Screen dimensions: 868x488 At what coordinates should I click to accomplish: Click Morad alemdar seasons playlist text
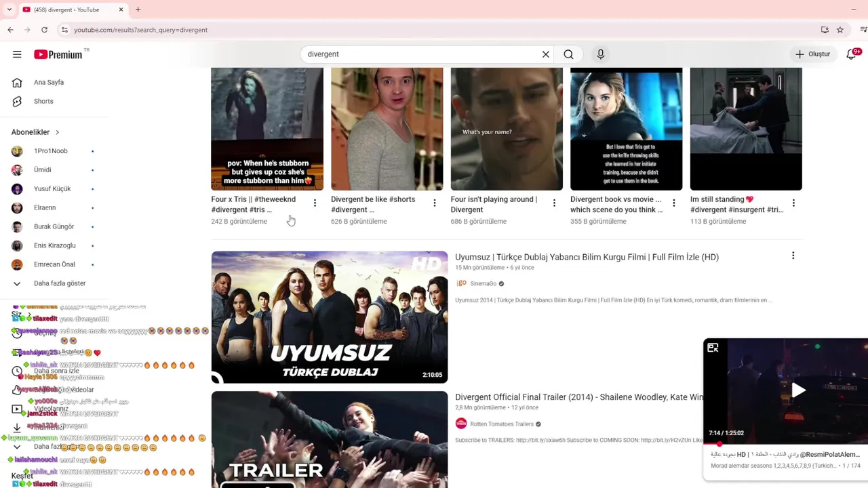(x=774, y=466)
